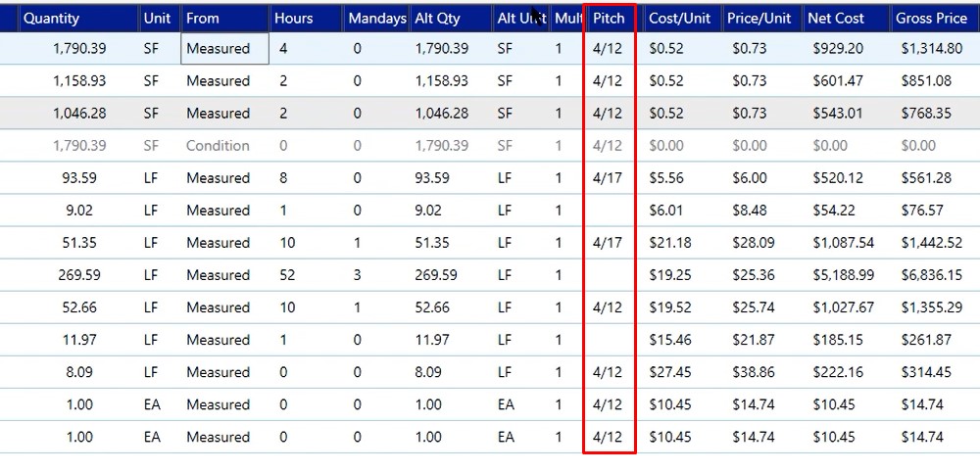Select the Hours column header
This screenshot has height=472, width=980.
pos(306,18)
